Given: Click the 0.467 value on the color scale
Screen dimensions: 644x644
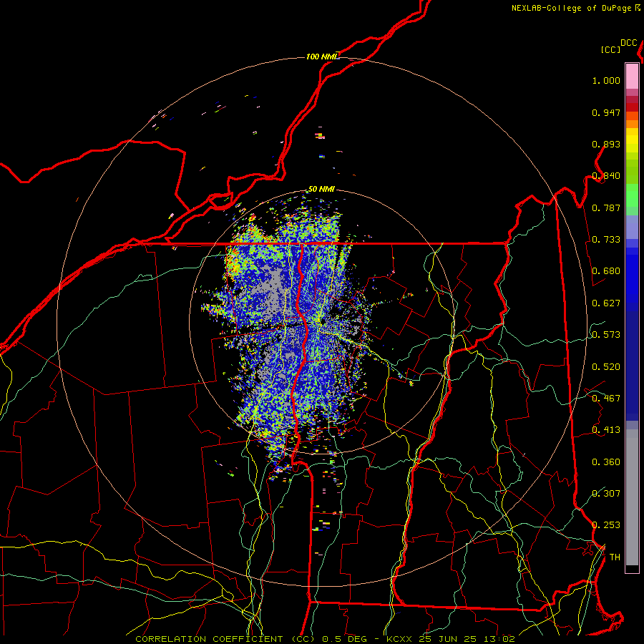Looking at the screenshot, I should pyautogui.click(x=606, y=399).
